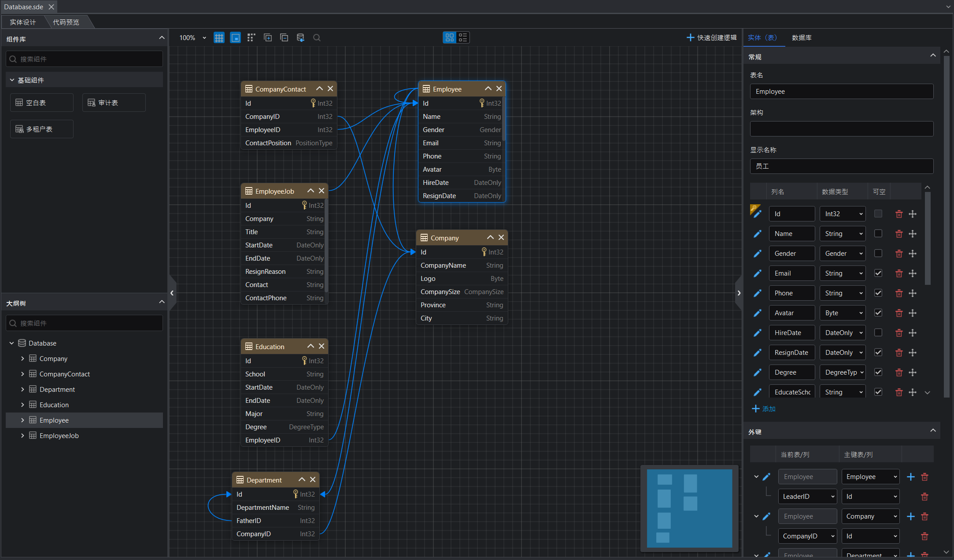Screen dimensions: 954x560
Task: Click 添加 to add a new column
Action: click(764, 409)
